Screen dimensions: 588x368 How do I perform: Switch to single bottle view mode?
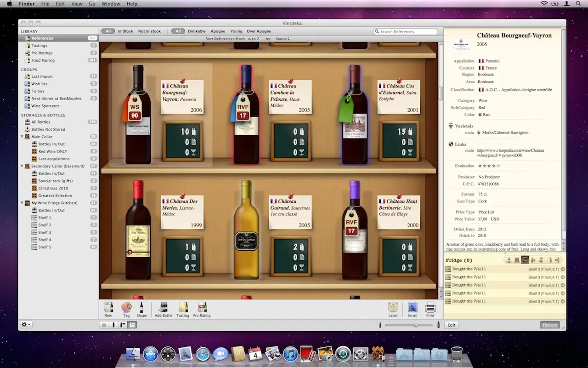point(113,325)
